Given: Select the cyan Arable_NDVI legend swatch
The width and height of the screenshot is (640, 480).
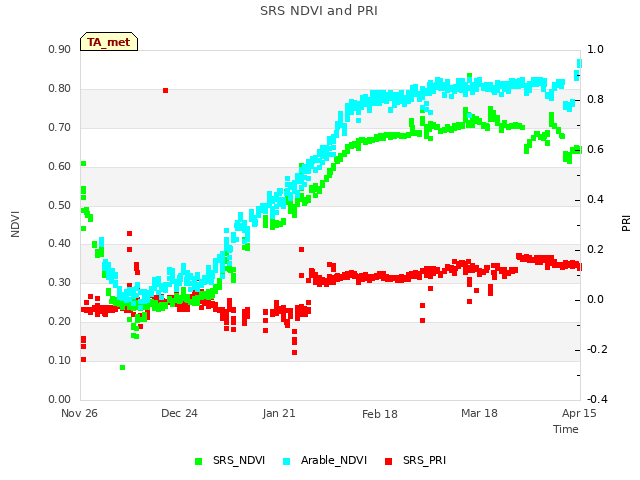Looking at the screenshot, I should pos(287,462).
